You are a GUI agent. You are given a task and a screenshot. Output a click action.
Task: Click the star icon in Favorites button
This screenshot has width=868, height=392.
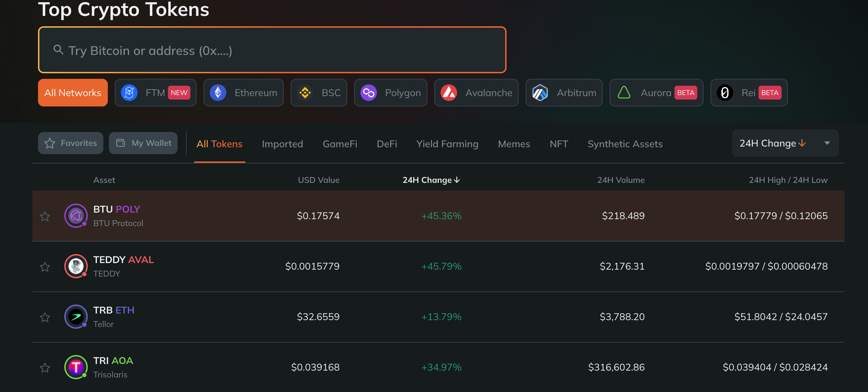pyautogui.click(x=50, y=143)
